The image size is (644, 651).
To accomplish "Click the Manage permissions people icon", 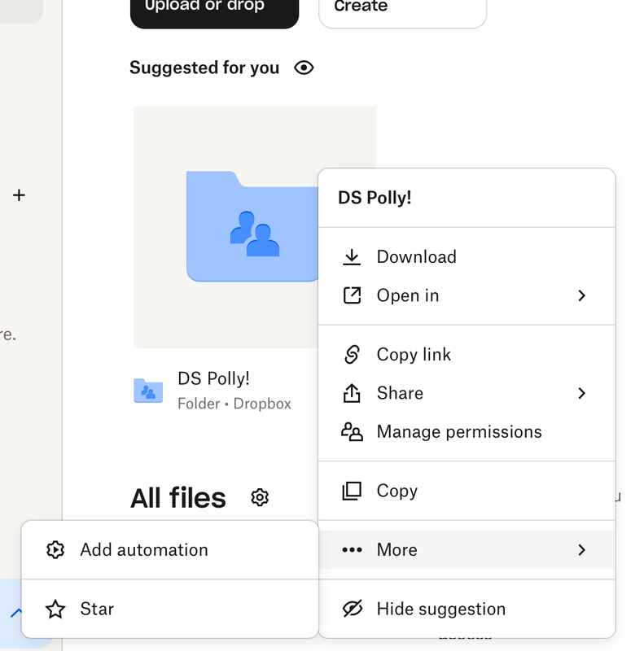I will (352, 432).
